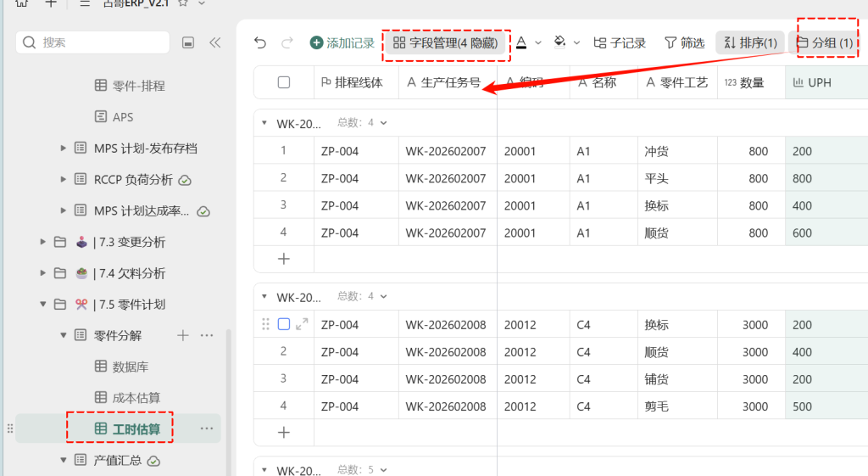Image resolution: width=868 pixels, height=476 pixels.
Task: Click the cloud status icon beside RCCP 负荷分析
Action: tap(186, 180)
